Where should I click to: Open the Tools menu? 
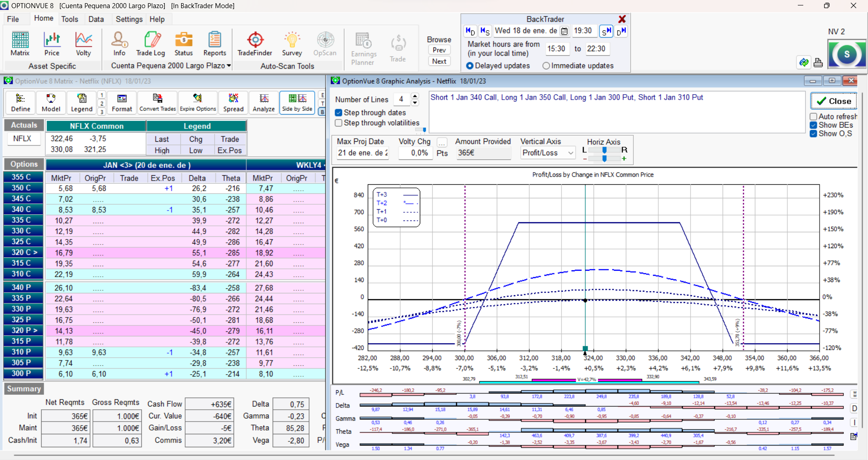[x=70, y=19]
